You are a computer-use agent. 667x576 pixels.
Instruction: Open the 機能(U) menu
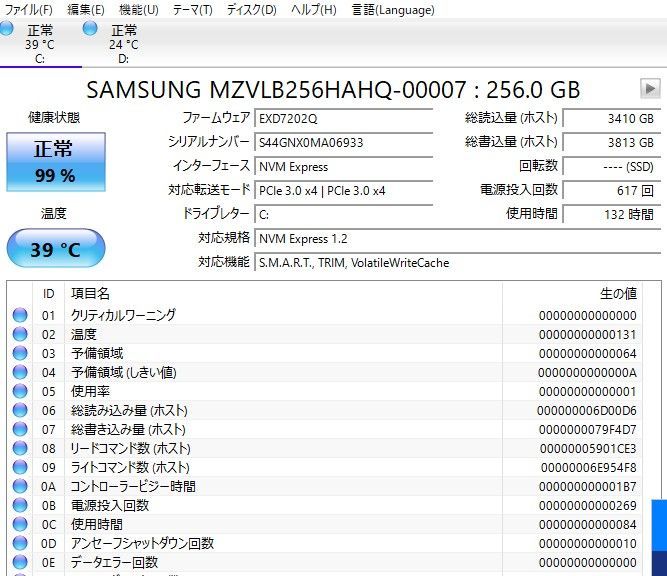139,9
